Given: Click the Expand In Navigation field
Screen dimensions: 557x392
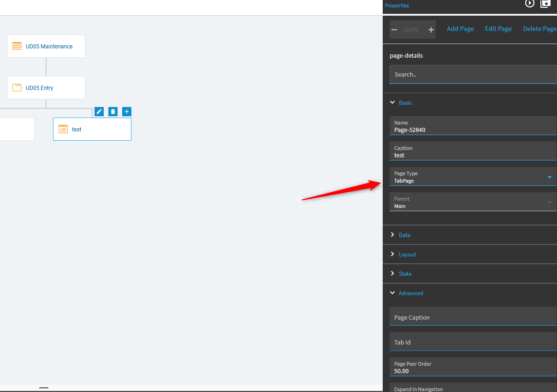Looking at the screenshot, I should [473, 387].
